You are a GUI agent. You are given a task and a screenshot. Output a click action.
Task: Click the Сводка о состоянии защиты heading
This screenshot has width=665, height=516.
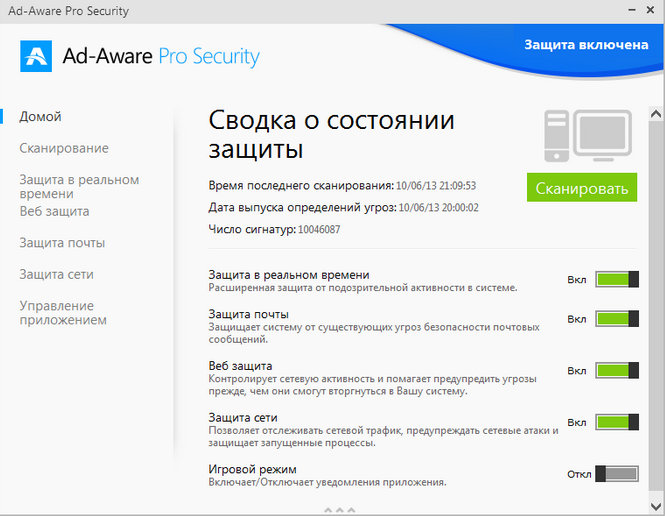[331, 134]
